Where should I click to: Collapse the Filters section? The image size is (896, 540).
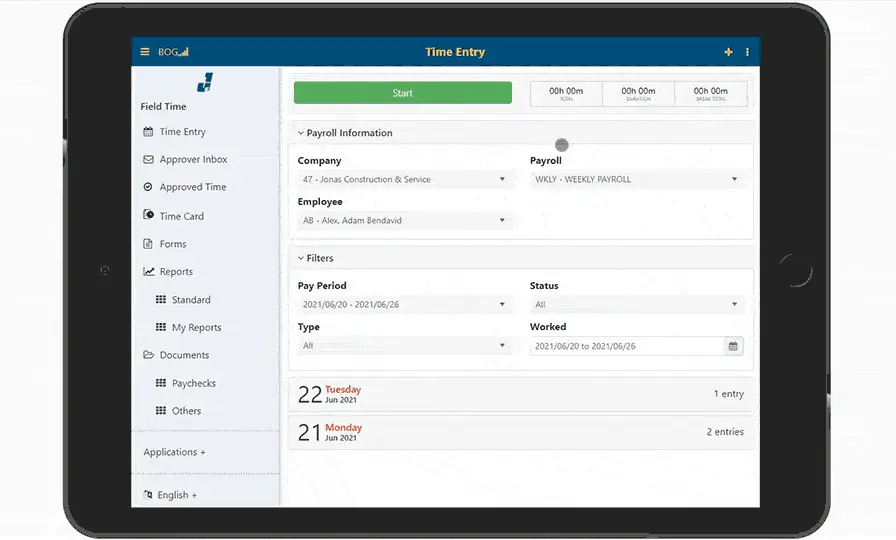point(301,258)
